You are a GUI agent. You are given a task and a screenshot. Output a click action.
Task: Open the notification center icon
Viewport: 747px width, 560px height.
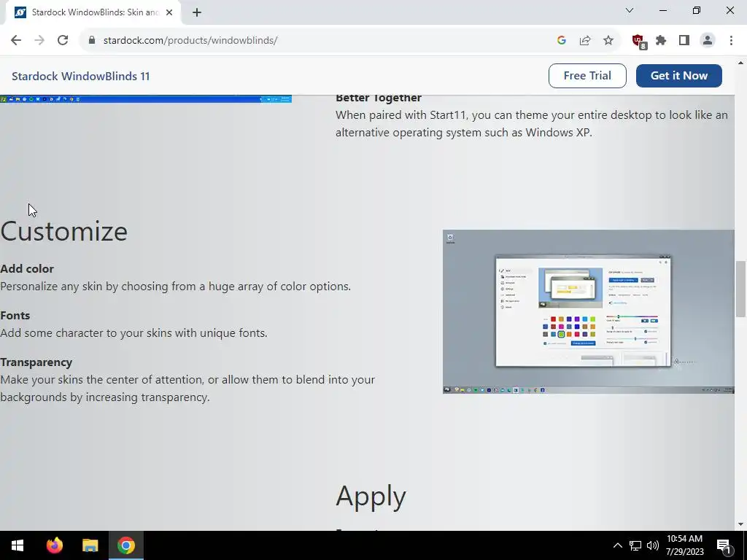724,545
